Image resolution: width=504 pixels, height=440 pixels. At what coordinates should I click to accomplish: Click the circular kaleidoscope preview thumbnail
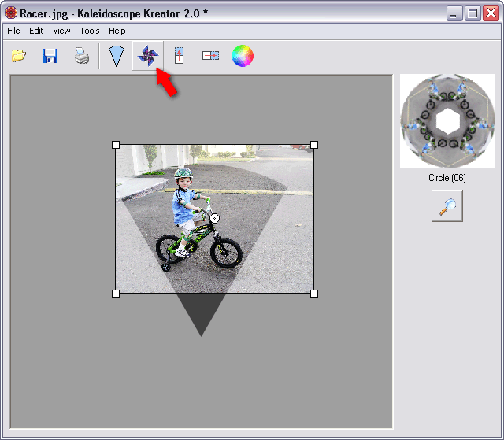point(447,121)
